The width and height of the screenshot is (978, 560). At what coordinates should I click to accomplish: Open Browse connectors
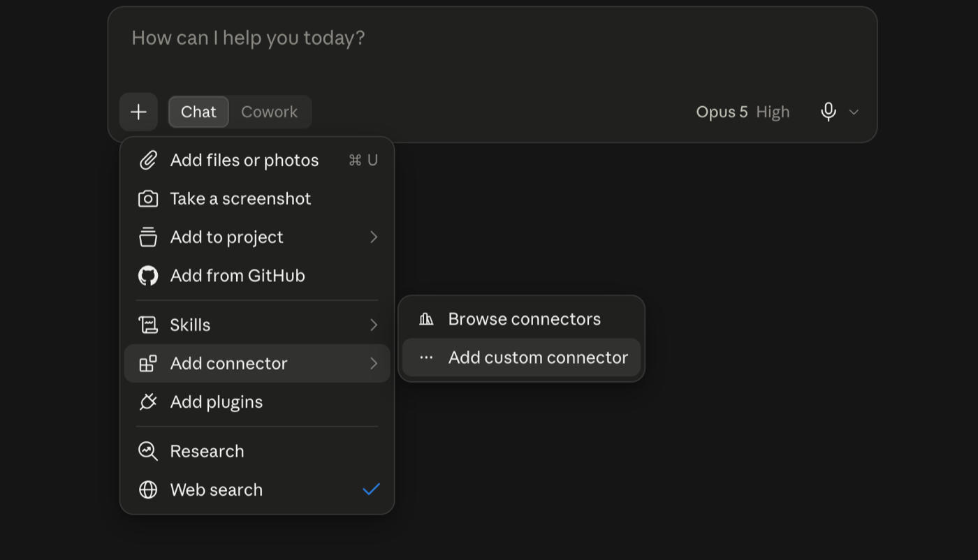[x=521, y=319]
